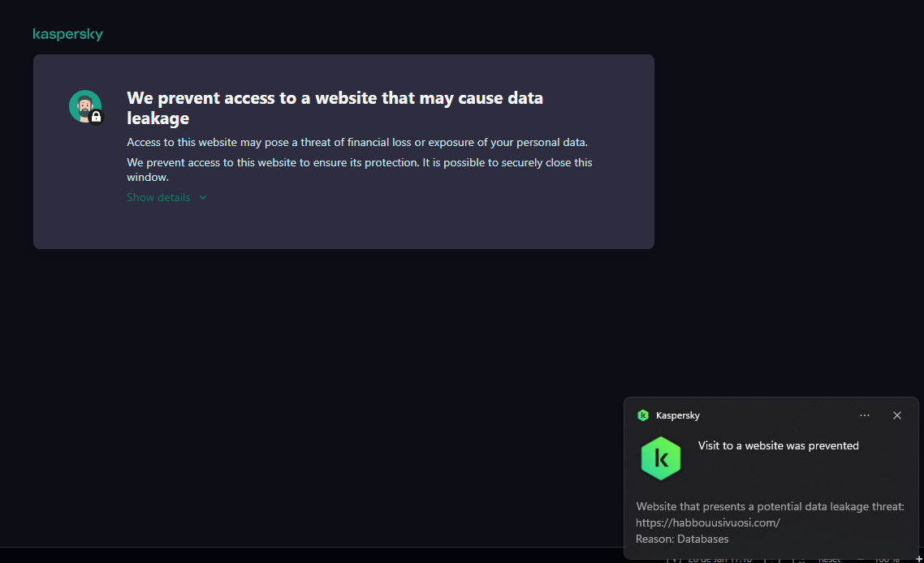Click empty area inside the warning card
Image resolution: width=924 pixels, height=563 pixels.
[406, 223]
